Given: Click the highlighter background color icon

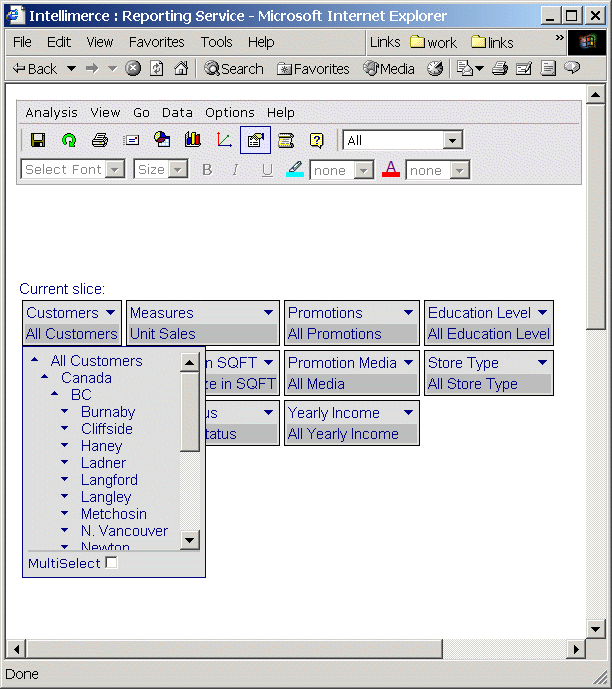Looking at the screenshot, I should [x=295, y=169].
